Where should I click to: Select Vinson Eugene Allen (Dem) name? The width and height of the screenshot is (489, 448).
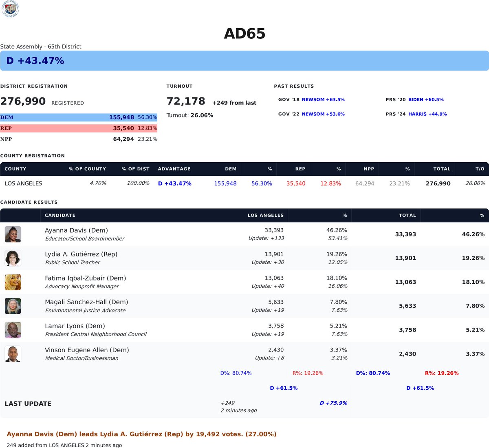(x=87, y=350)
